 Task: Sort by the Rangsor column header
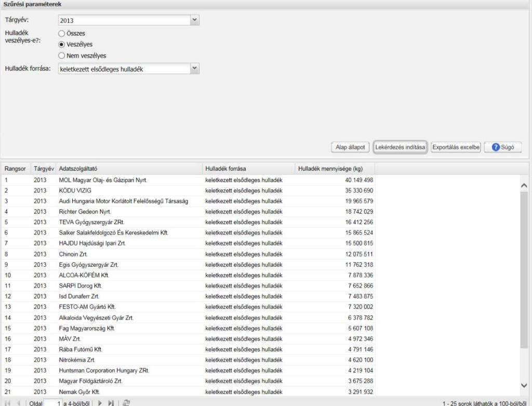[x=15, y=169]
